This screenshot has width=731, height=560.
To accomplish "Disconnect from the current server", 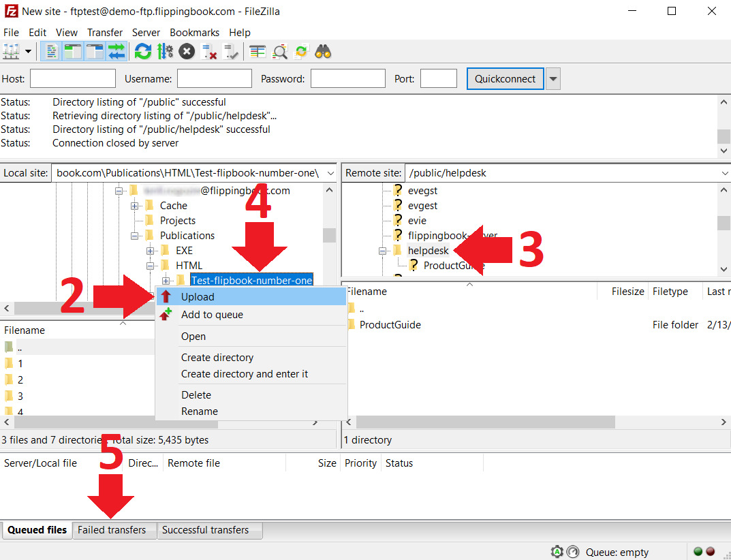I will (209, 51).
